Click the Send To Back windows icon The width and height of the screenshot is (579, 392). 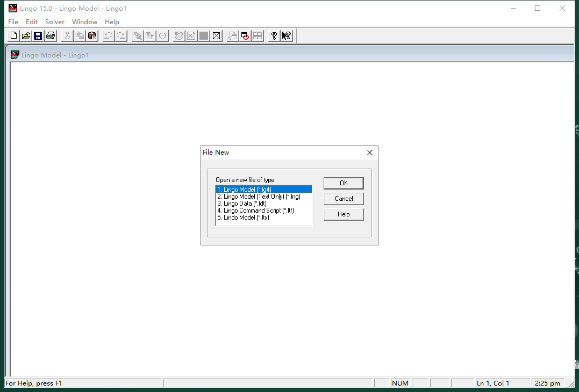pyautogui.click(x=233, y=36)
